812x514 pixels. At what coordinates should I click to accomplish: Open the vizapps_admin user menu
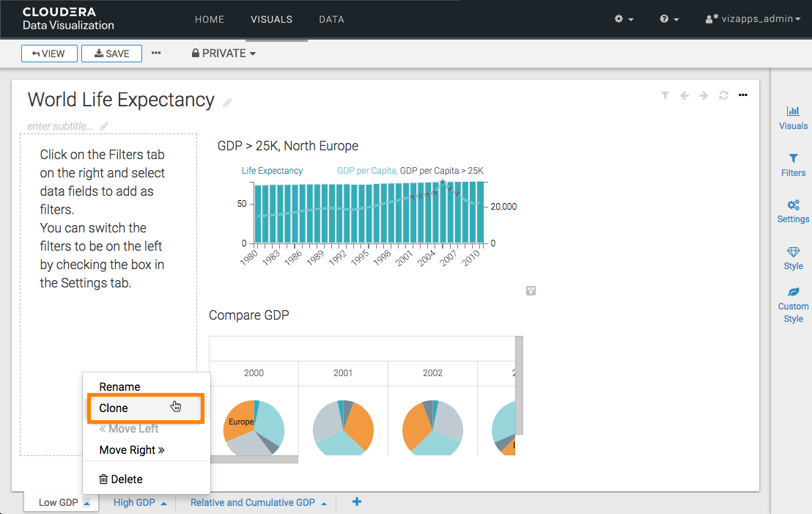753,19
